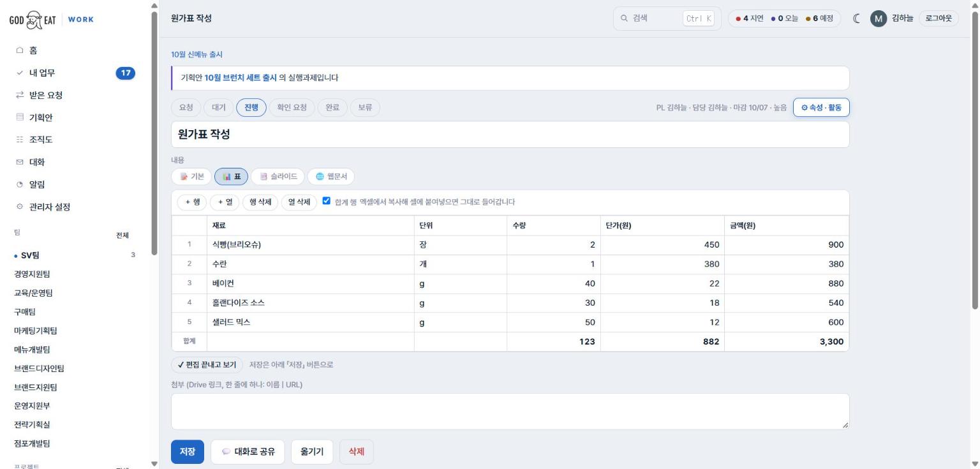Click the 알림 clock icon
Viewport: 980px width, 469px height.
point(19,184)
